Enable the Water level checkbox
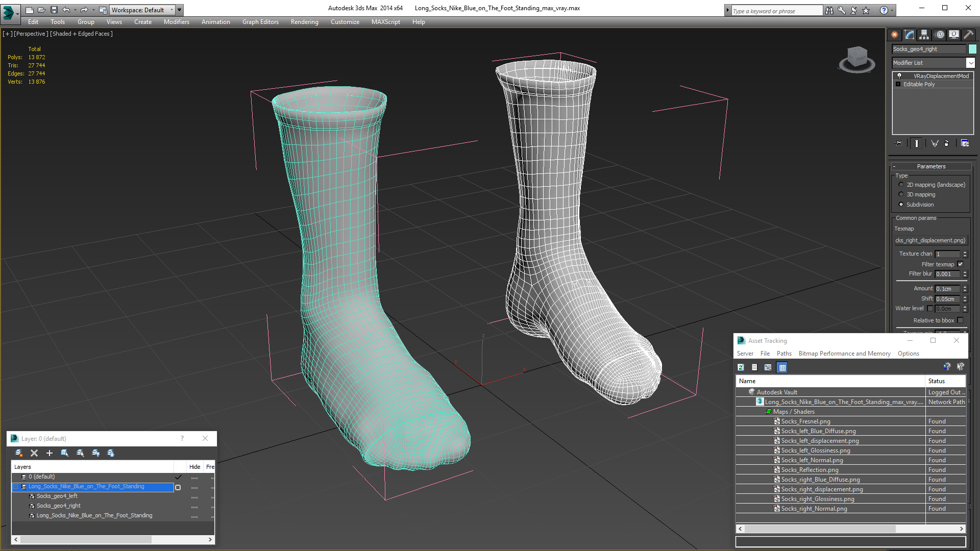The height and width of the screenshot is (551, 980). tap(930, 309)
